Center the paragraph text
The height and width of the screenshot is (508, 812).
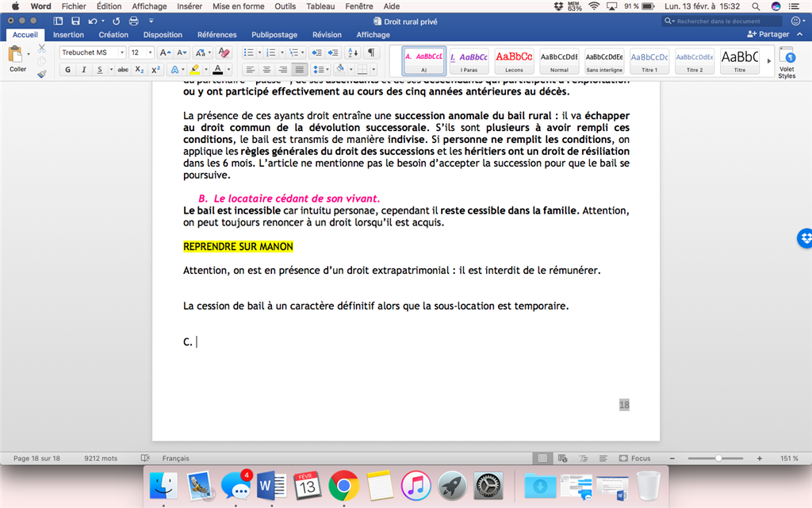coord(266,70)
